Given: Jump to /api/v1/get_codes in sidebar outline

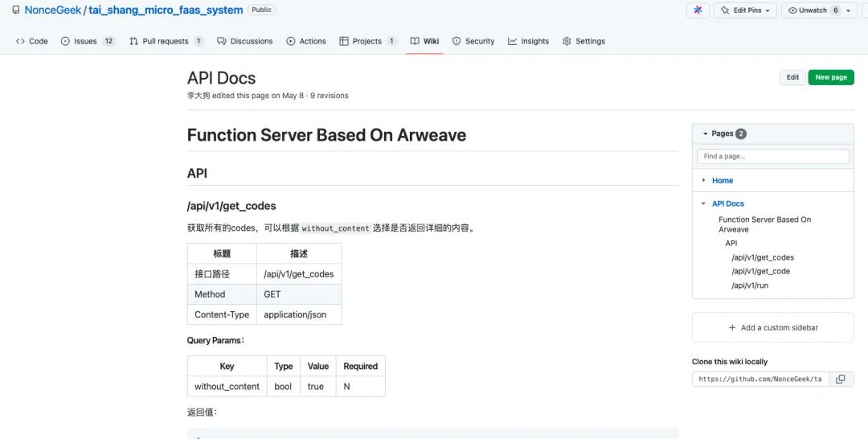Looking at the screenshot, I should pos(763,257).
